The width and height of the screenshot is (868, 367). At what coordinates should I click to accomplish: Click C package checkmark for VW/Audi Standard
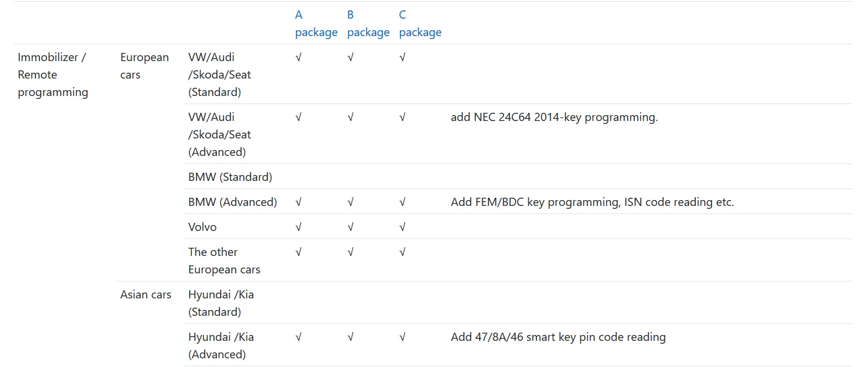coord(402,58)
